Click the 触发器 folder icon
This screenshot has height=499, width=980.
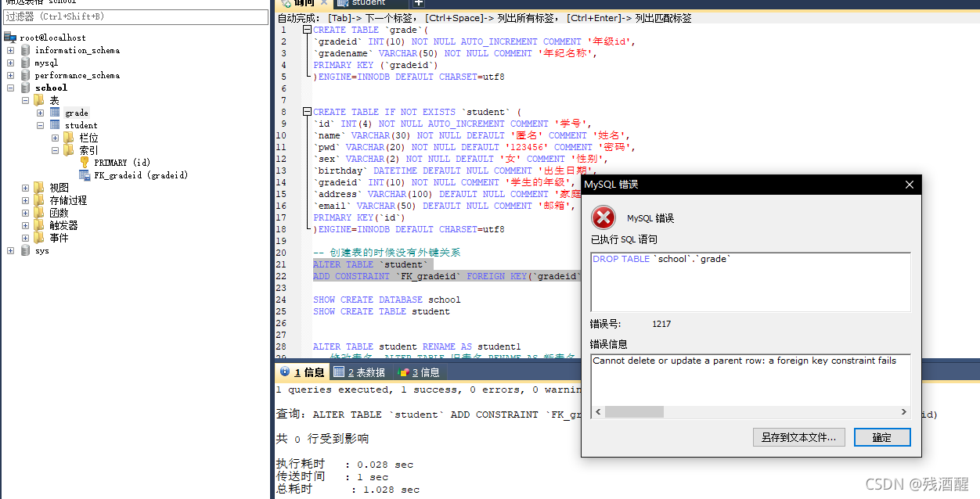[40, 225]
